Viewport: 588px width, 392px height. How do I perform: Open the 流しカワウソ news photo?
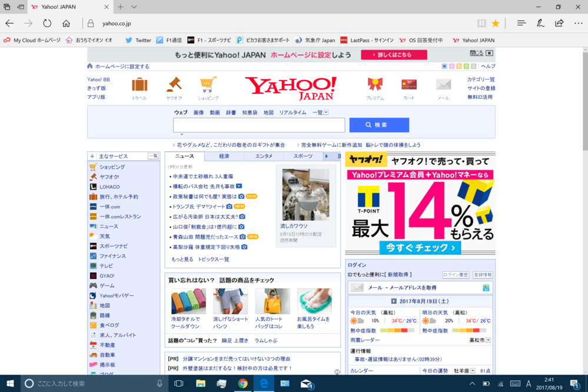click(305, 195)
